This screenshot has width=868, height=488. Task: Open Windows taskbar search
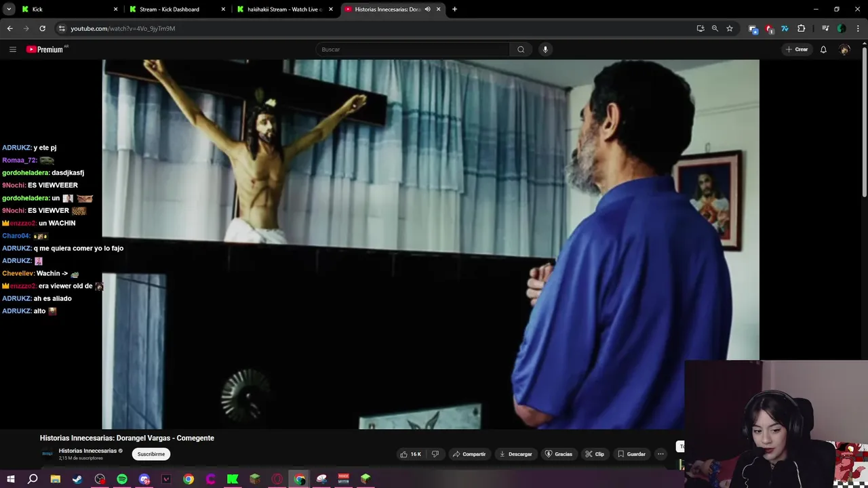coord(33,479)
